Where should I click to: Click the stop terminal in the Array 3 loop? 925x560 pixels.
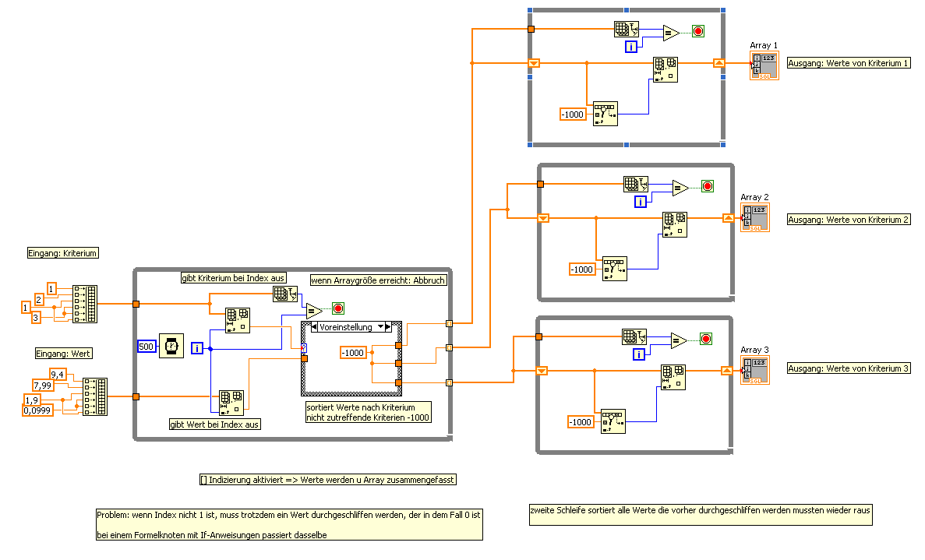(706, 339)
